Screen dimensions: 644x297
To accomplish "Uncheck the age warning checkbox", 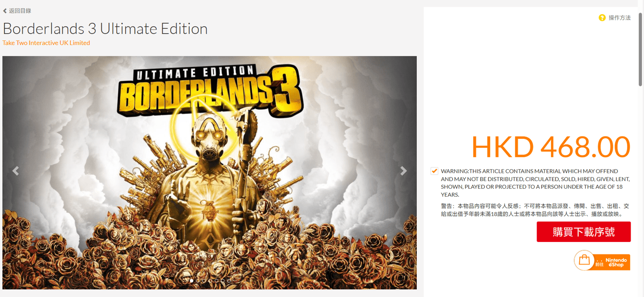I will point(434,171).
